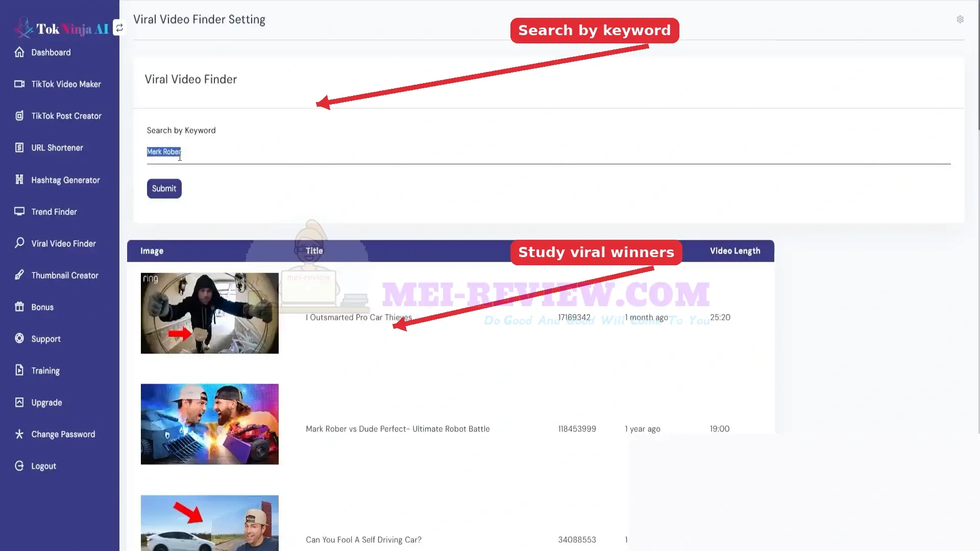Viewport: 980px width, 551px height.
Task: Click 'Can You Fool A Self Driving Car?'
Action: (x=363, y=540)
